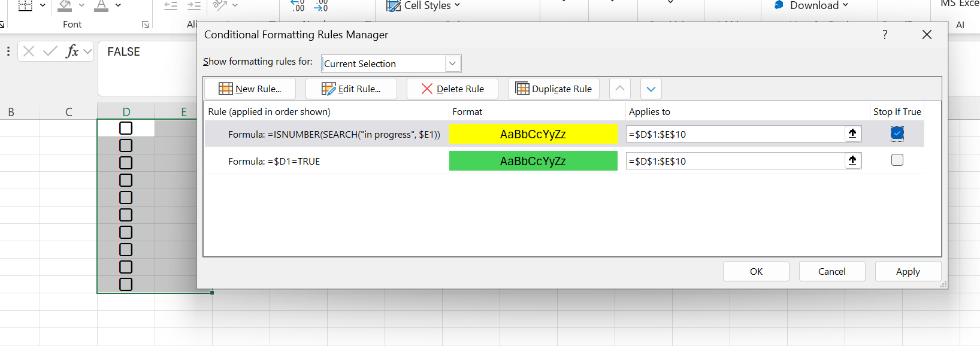Select column D header
Screen dimensions: 980x346
[126, 111]
